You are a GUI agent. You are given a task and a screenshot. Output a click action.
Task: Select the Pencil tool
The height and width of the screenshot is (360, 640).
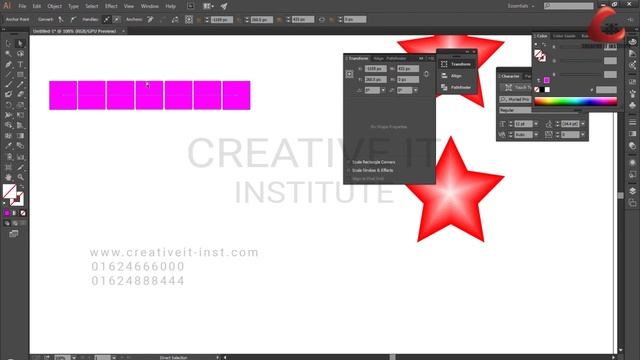coord(20,85)
